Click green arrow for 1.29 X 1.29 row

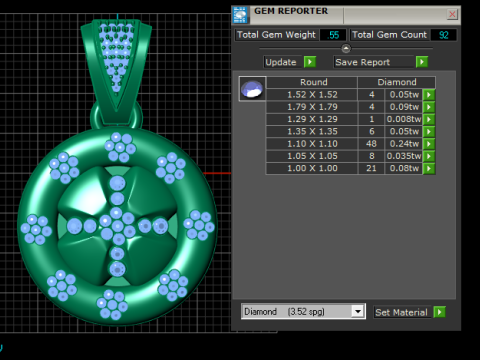[429, 119]
